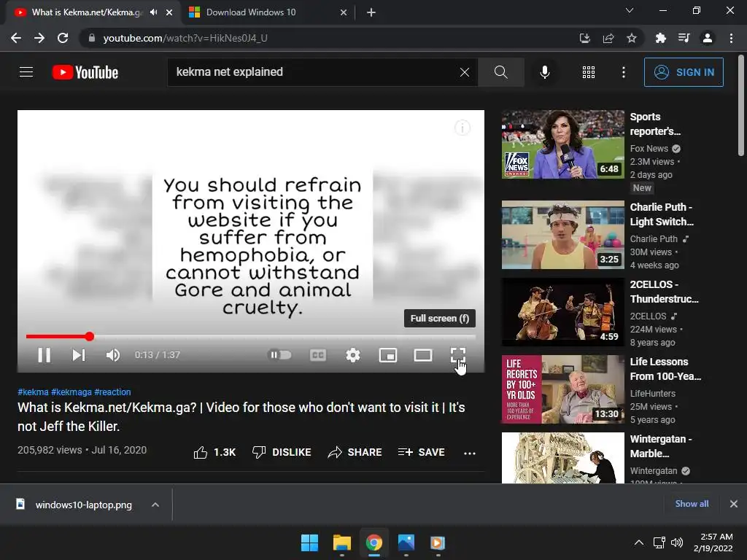
Task: Click the LifeHunters channel name
Action: point(653,393)
